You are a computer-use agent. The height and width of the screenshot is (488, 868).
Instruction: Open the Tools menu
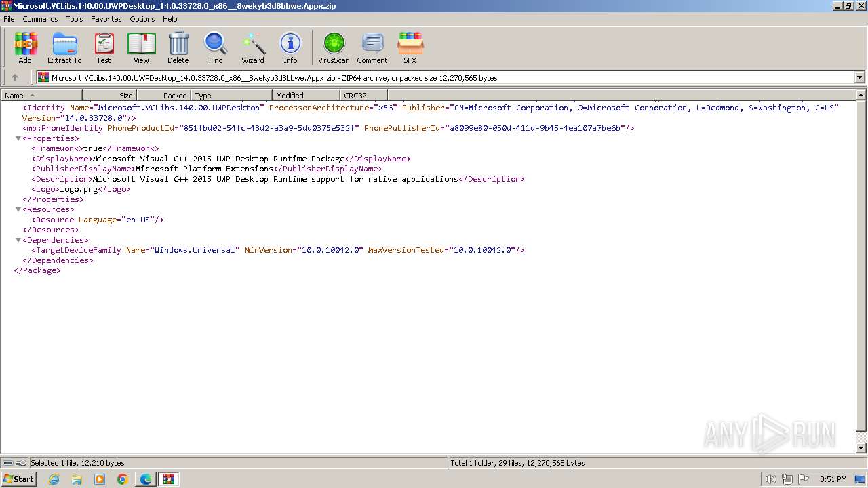[x=75, y=19]
